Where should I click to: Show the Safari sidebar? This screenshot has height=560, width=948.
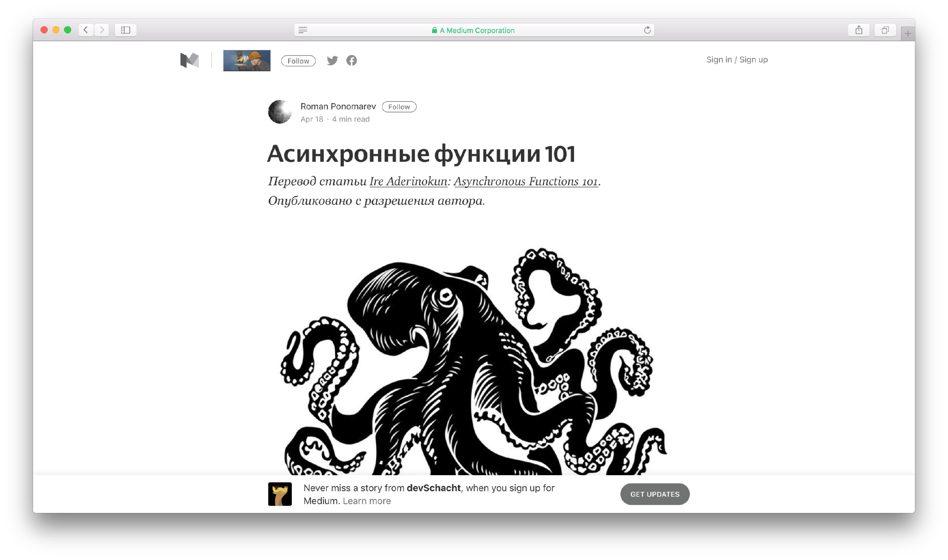126,30
